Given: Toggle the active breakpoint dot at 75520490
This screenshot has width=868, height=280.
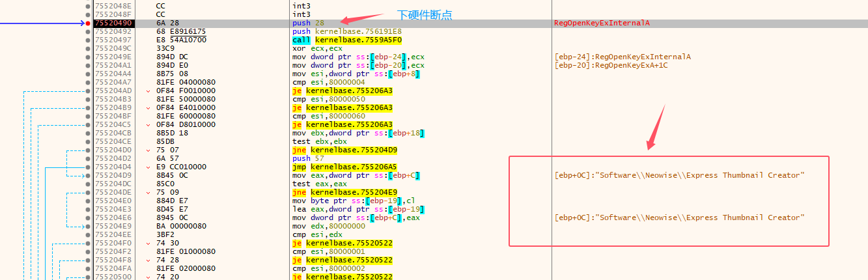Looking at the screenshot, I should pos(88,23).
